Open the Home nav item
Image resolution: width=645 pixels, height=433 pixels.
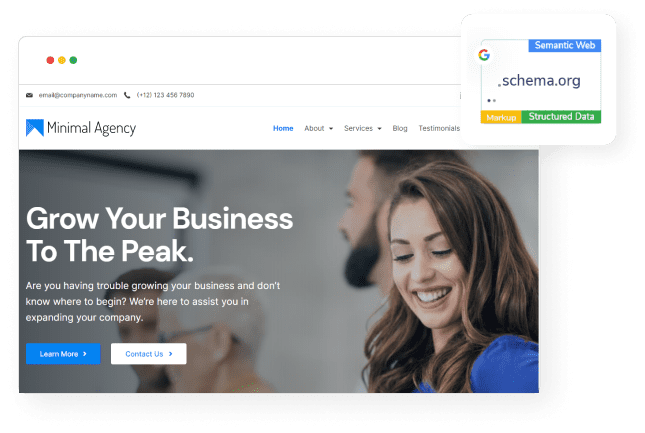click(x=283, y=128)
